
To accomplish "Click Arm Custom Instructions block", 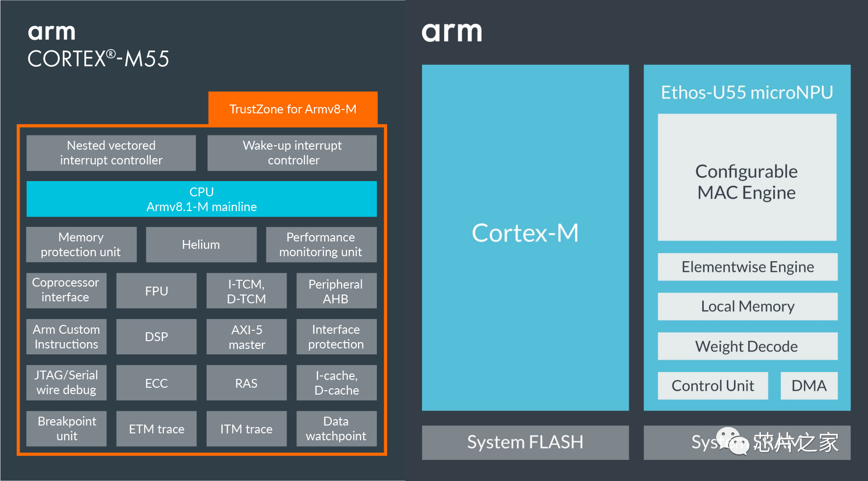I will coord(66,337).
